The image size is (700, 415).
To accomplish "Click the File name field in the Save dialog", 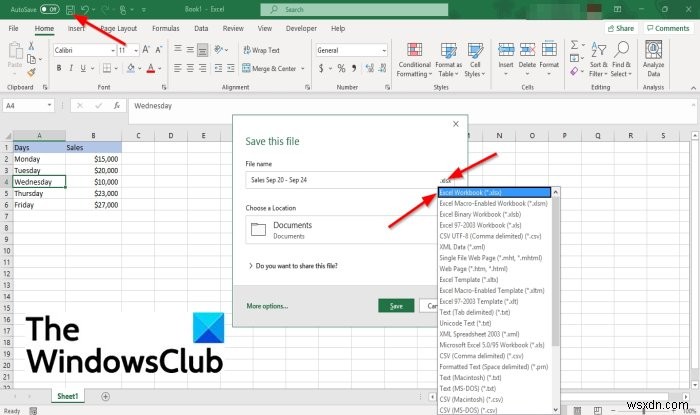I will tap(342, 180).
